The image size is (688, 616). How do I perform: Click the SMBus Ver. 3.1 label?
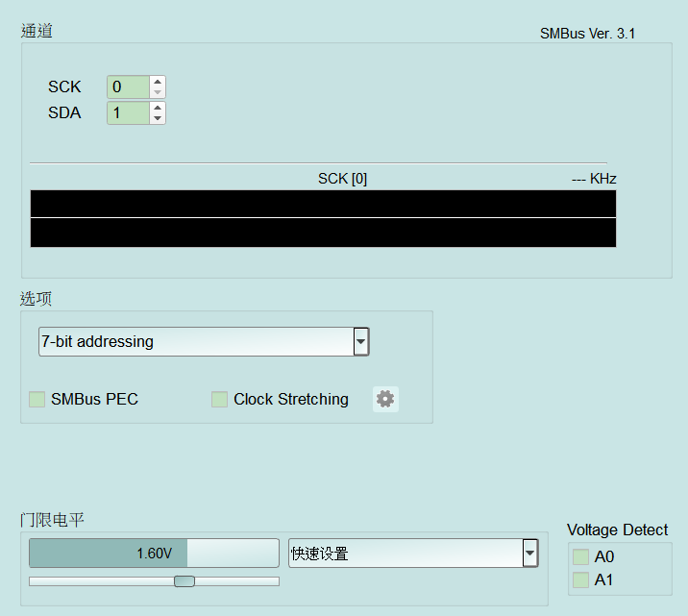tap(587, 34)
